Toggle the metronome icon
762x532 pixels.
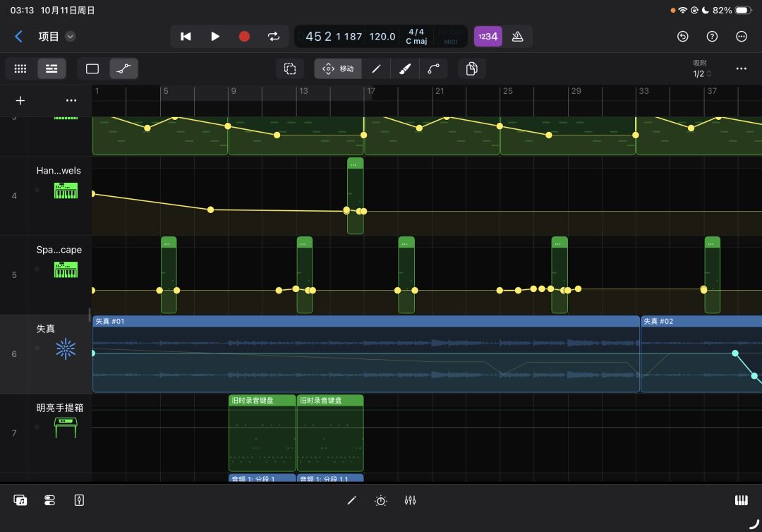click(x=518, y=37)
